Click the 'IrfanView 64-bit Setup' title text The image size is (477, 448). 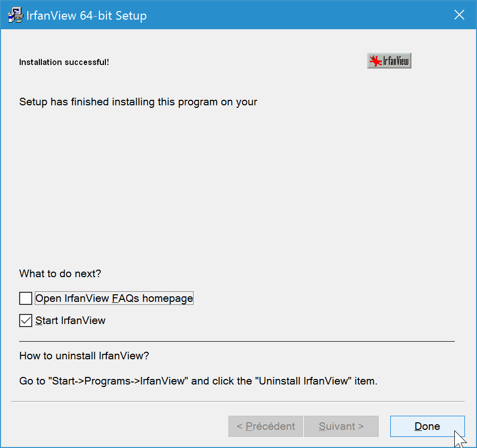click(86, 16)
